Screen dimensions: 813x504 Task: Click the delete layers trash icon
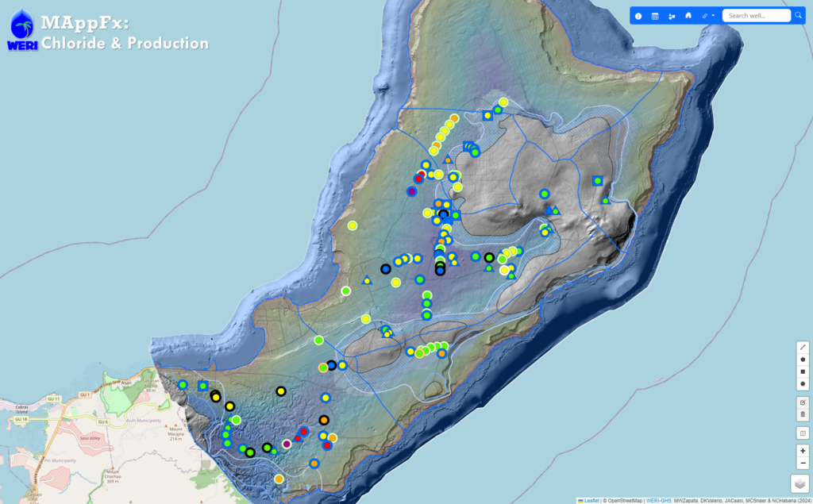coord(803,414)
